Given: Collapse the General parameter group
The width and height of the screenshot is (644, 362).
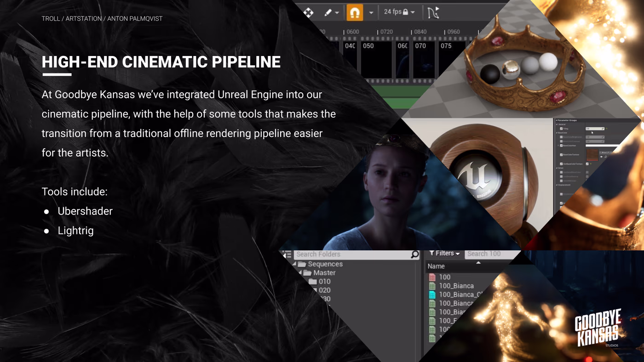Looking at the screenshot, I should coord(557,124).
